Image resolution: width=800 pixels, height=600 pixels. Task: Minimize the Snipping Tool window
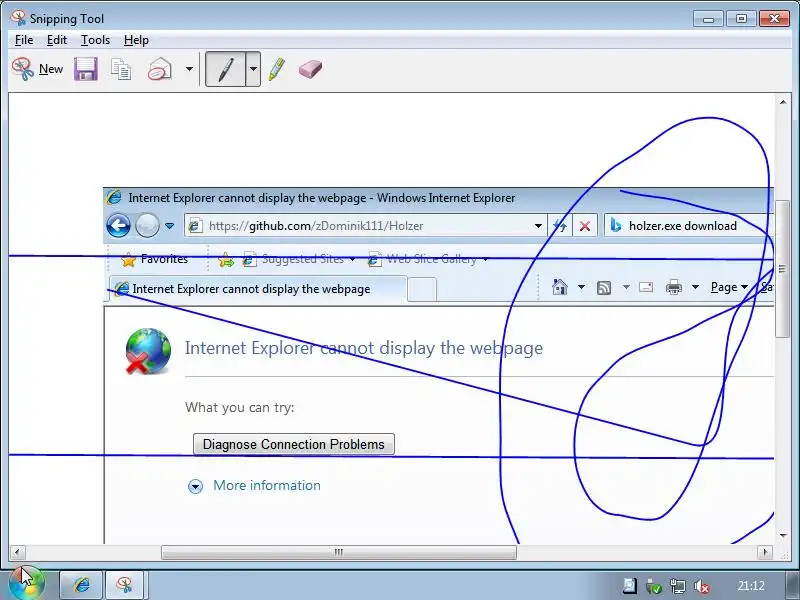tap(708, 19)
